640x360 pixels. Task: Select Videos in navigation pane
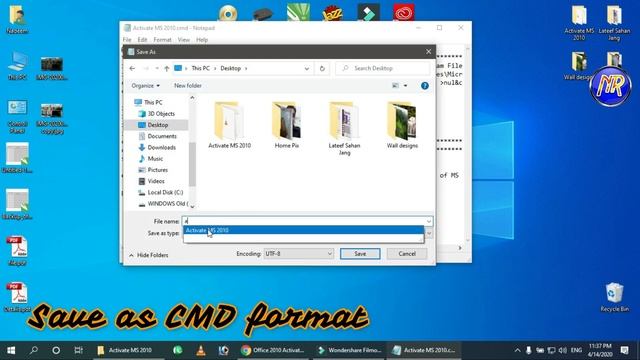tap(156, 181)
